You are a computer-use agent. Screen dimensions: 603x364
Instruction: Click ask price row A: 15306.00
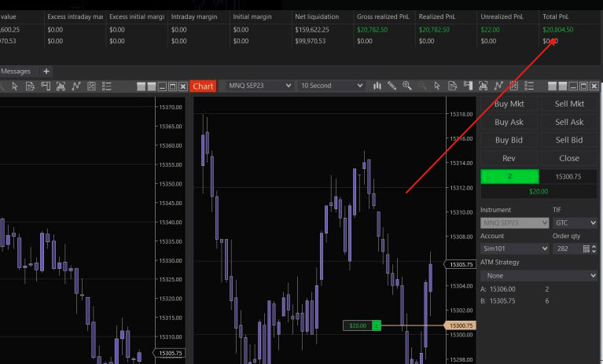click(515, 289)
